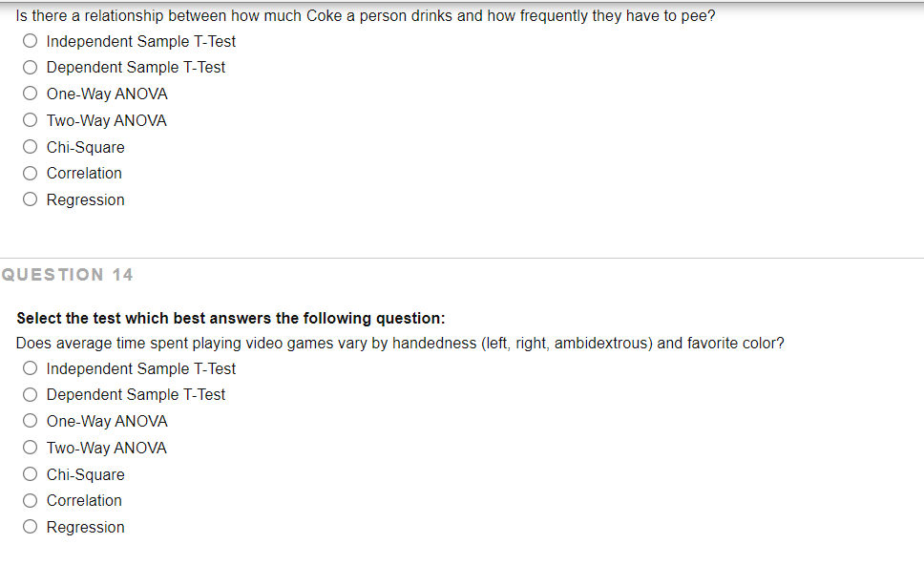The height and width of the screenshot is (565, 924).
Task: Select Dependent Sample T-Test for Question 14
Action: (30, 394)
